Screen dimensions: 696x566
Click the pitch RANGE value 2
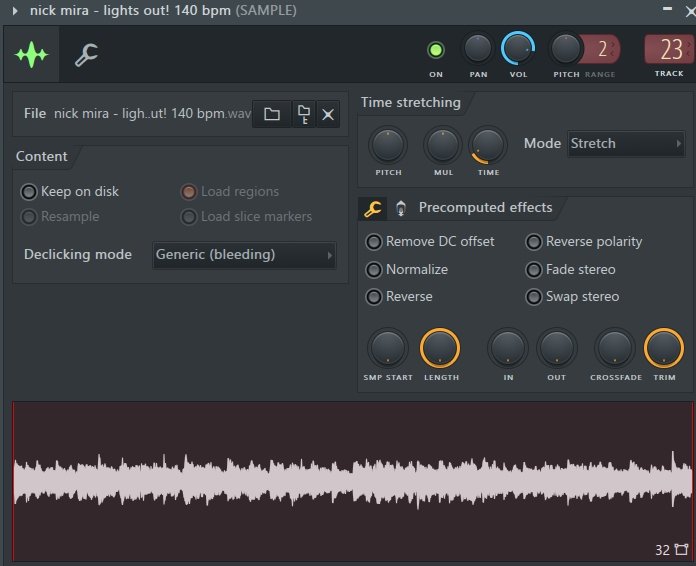click(x=602, y=49)
